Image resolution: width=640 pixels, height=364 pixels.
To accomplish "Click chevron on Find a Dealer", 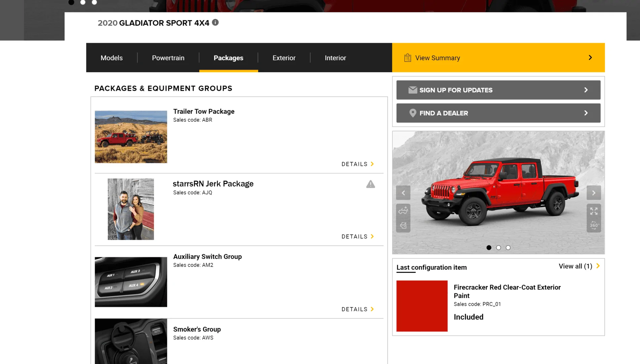I will 586,113.
